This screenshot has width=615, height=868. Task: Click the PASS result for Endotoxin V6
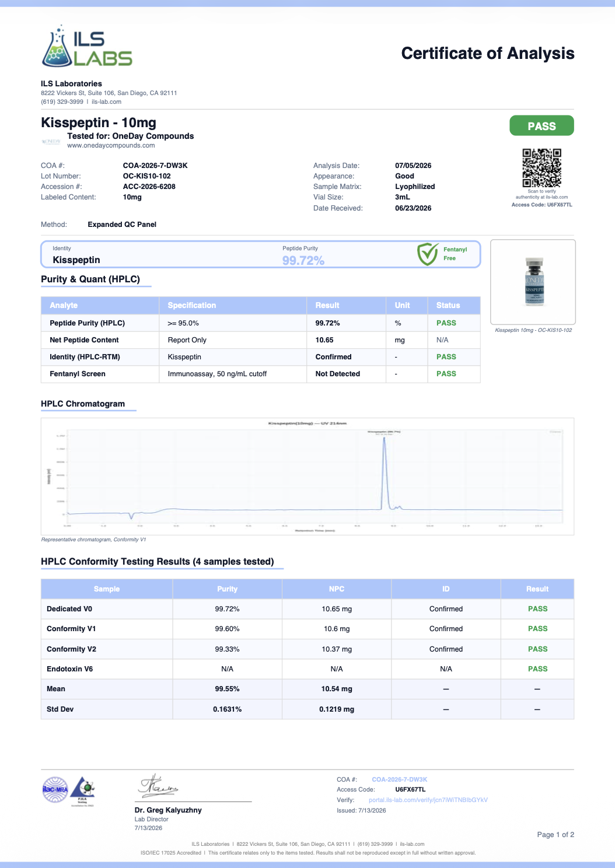538,669
